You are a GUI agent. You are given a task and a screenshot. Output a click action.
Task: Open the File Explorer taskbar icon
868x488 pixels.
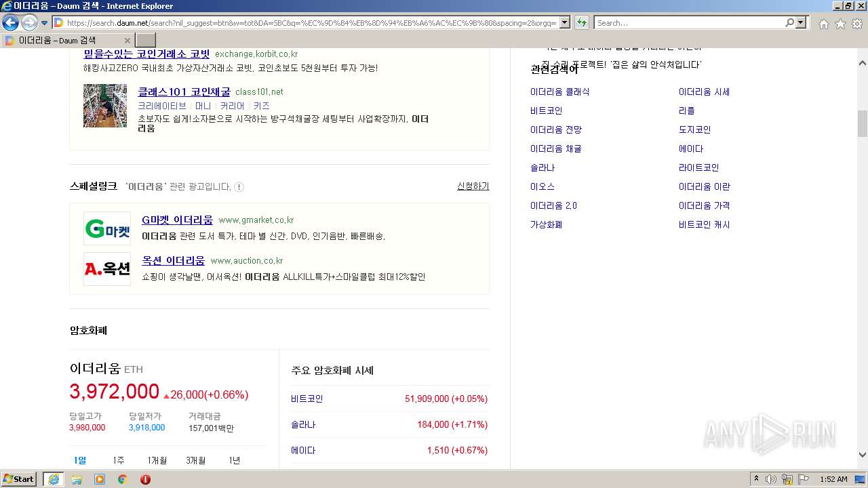click(77, 479)
